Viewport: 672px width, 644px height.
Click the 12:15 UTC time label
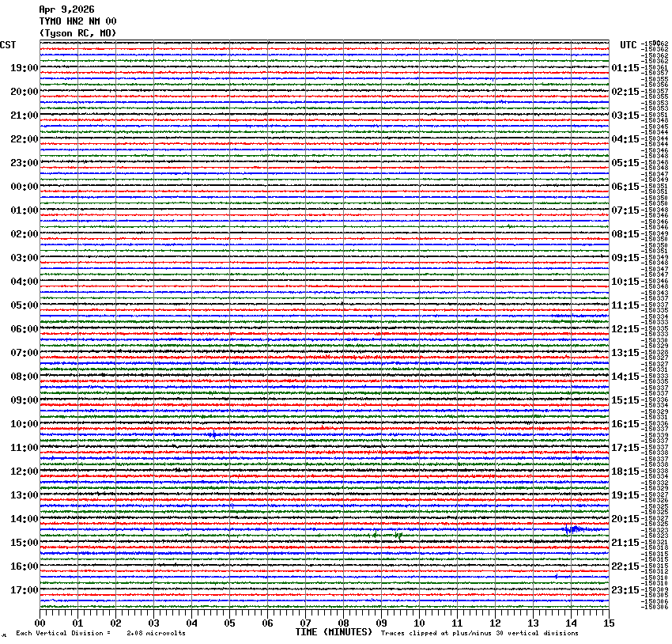click(x=625, y=329)
